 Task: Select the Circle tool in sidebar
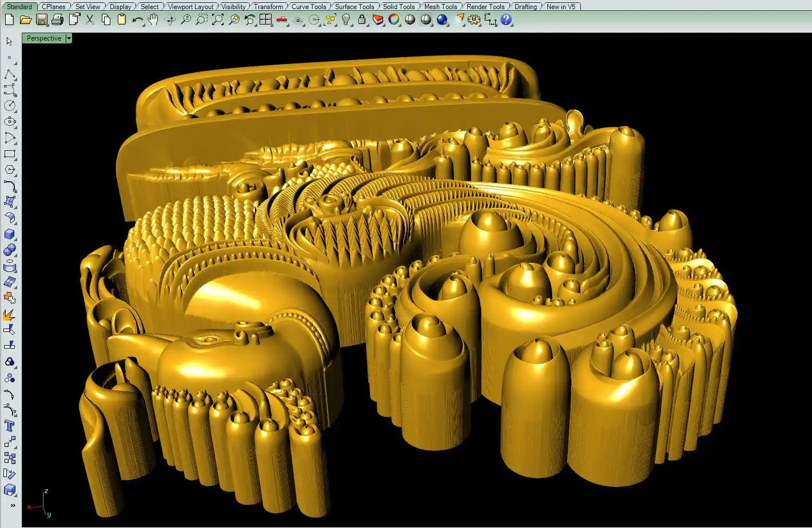10,106
